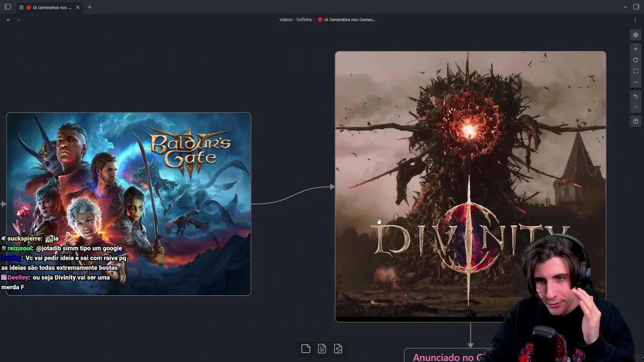Viewport: 644px width, 362px height.
Task: Toggle the right sidebar panel icon
Action: click(636, 7)
